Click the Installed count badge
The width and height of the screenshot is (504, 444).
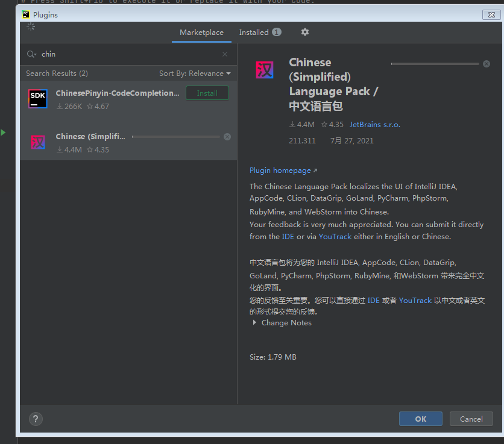click(x=277, y=32)
